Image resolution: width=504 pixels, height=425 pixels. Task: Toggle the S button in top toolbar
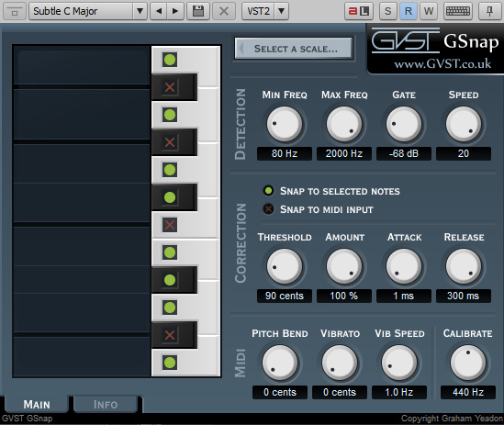coord(388,12)
